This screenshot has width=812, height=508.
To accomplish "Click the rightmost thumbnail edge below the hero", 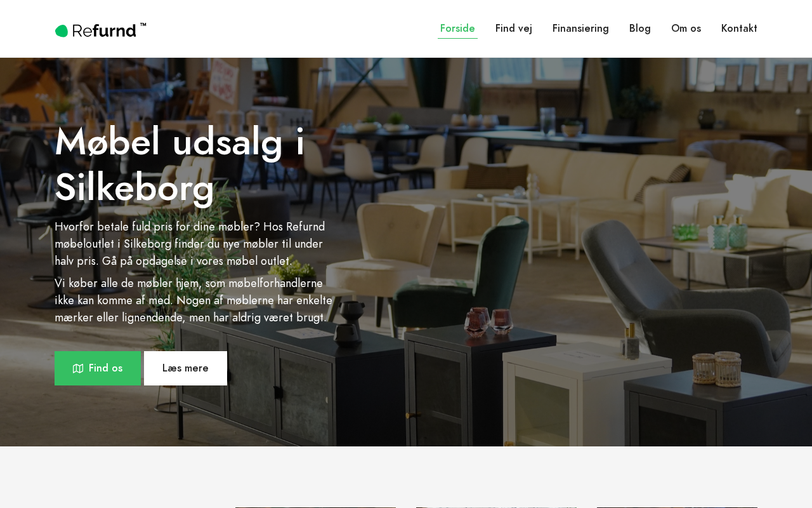I will (x=677, y=507).
